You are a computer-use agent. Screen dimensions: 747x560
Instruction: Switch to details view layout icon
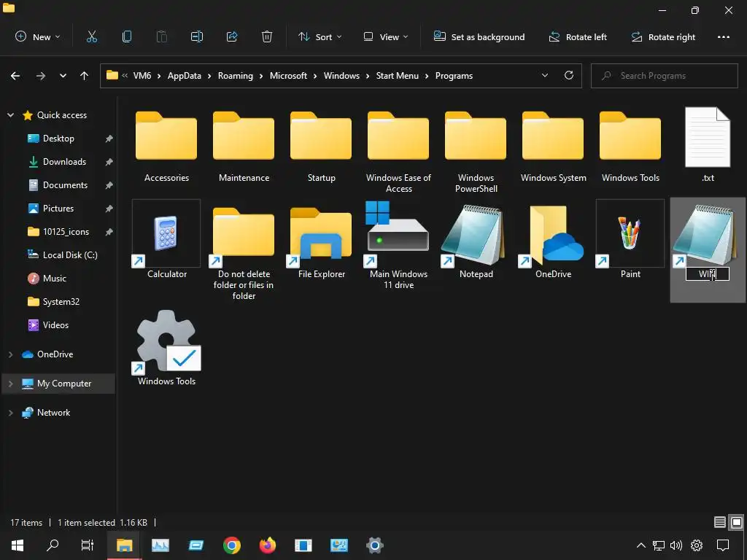720,522
